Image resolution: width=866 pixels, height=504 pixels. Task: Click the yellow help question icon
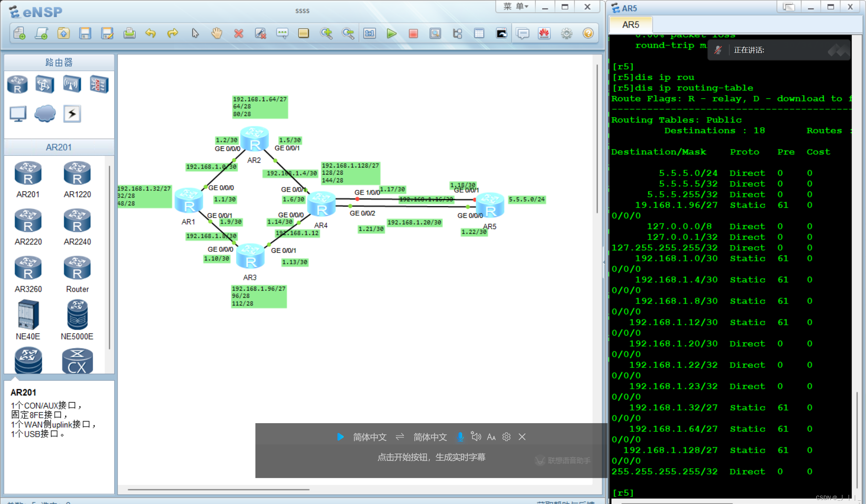(x=588, y=33)
